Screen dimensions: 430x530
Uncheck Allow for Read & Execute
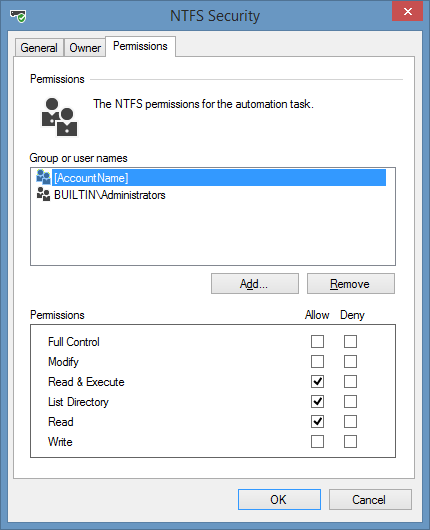317,381
